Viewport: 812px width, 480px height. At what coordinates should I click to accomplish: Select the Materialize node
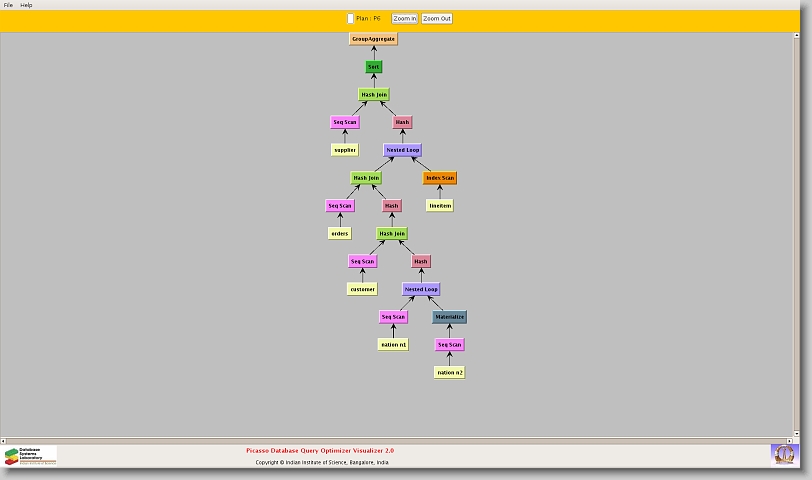(x=449, y=317)
